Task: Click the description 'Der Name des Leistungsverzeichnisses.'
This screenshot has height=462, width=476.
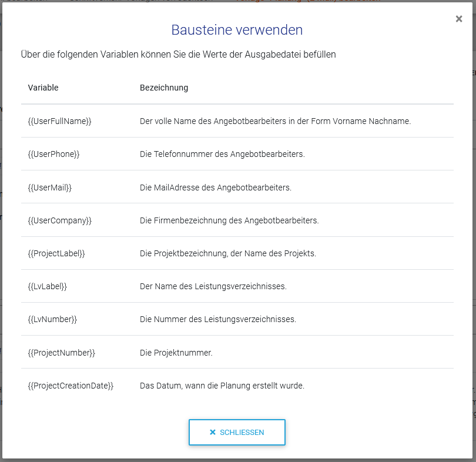Action: (213, 286)
